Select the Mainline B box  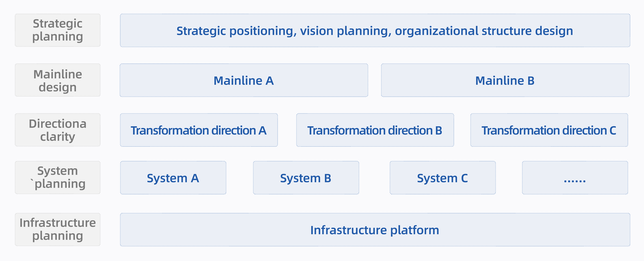(505, 80)
